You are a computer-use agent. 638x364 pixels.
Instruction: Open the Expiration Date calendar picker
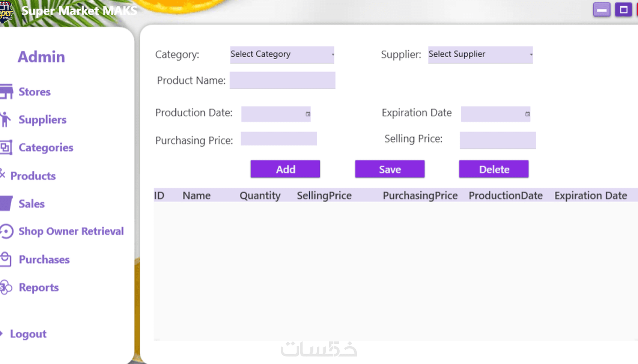[x=527, y=114]
